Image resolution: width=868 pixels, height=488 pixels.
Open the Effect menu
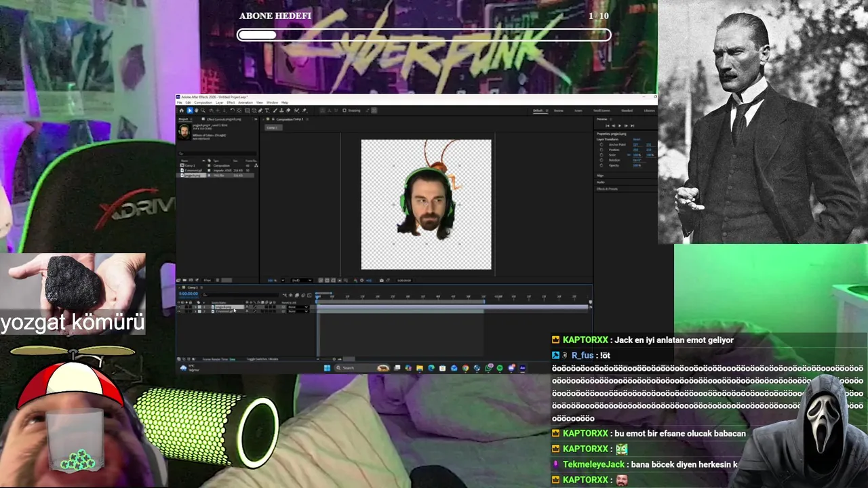coord(231,102)
